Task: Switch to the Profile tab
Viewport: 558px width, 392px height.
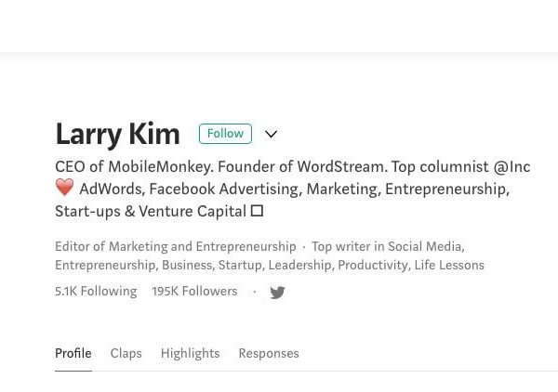Action: pos(73,353)
